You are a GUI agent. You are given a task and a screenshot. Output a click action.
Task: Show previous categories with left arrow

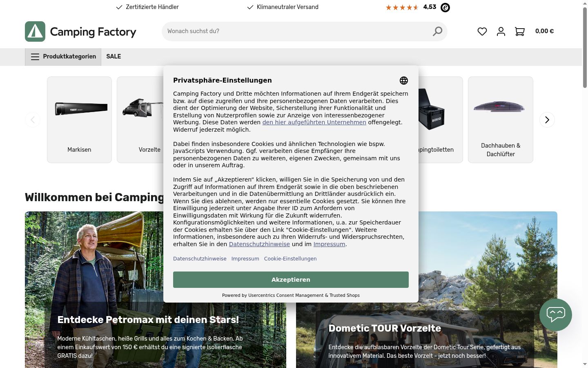pyautogui.click(x=33, y=120)
